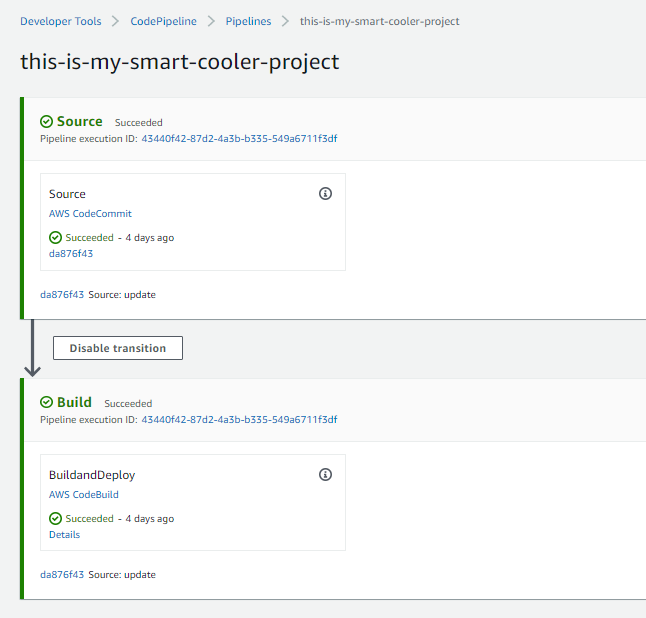This screenshot has width=646, height=618.
Task: Click the Build stage success checkmark icon
Action: (x=46, y=402)
